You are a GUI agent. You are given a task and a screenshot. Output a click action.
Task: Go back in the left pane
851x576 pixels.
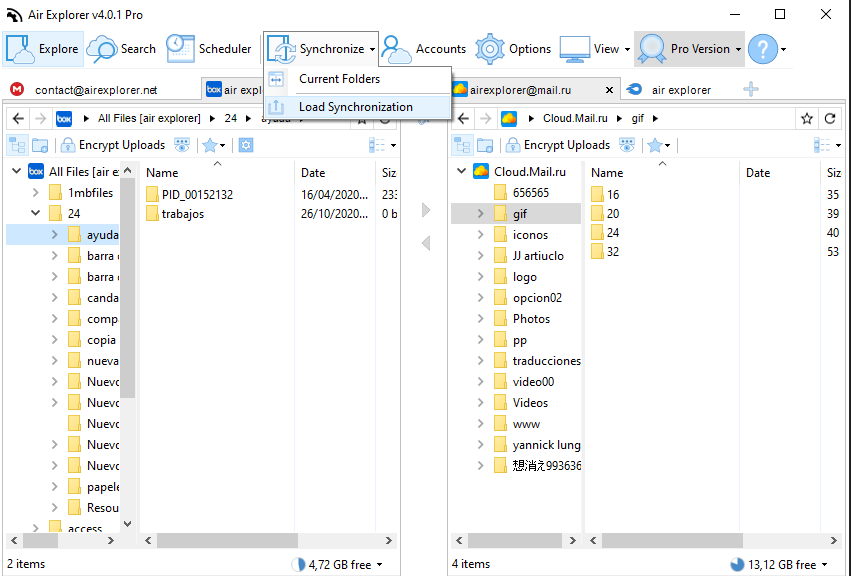(18, 118)
